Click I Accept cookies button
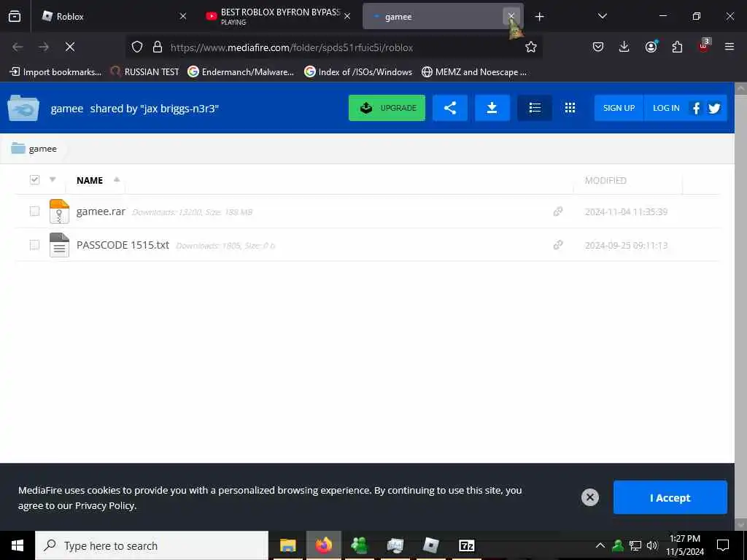747x560 pixels. (670, 497)
